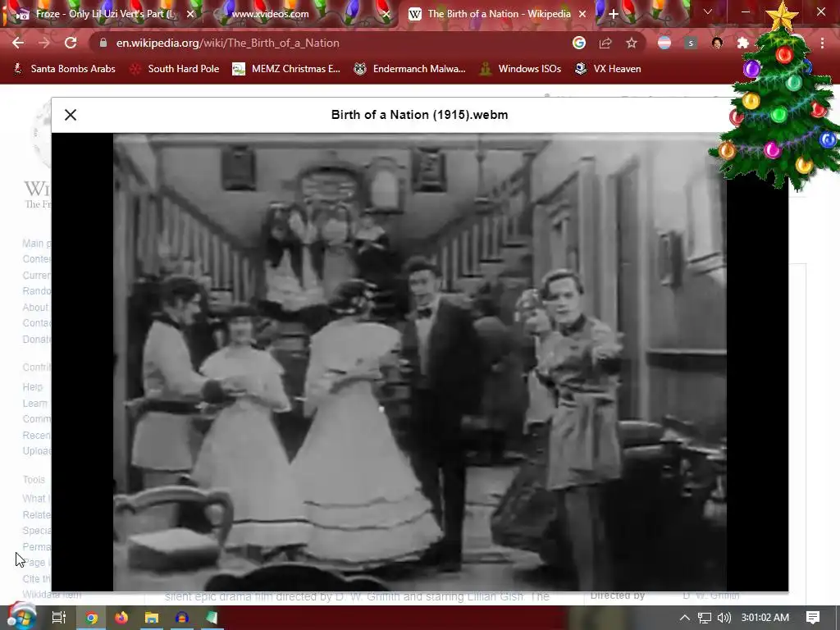The height and width of the screenshot is (630, 840).
Task: Open the volume control tray icon
Action: [x=724, y=618]
